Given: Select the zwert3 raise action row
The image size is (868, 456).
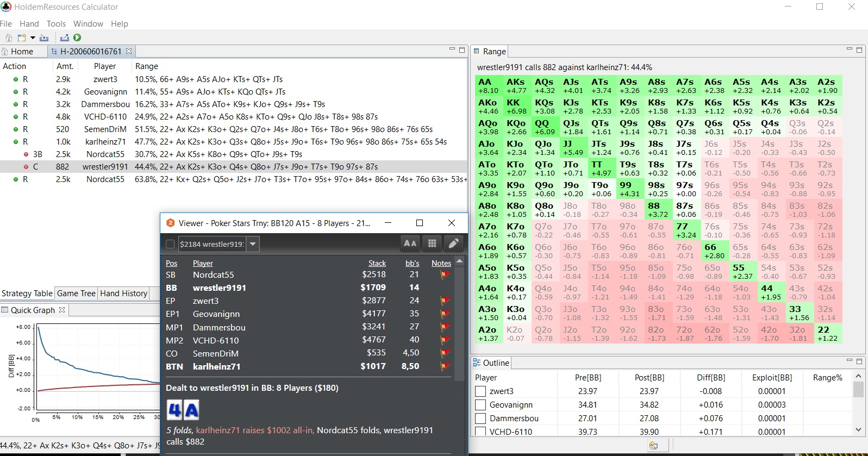Looking at the screenshot, I should pyautogui.click(x=234, y=79).
